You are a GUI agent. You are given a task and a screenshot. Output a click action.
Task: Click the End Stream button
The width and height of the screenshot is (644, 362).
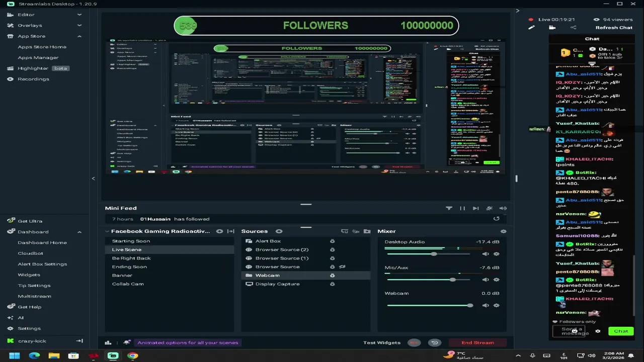coord(477,343)
